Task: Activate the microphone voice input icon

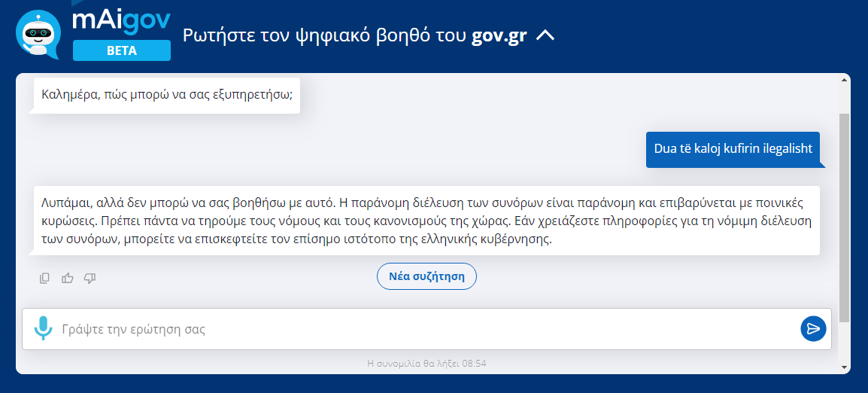Action: coord(43,329)
